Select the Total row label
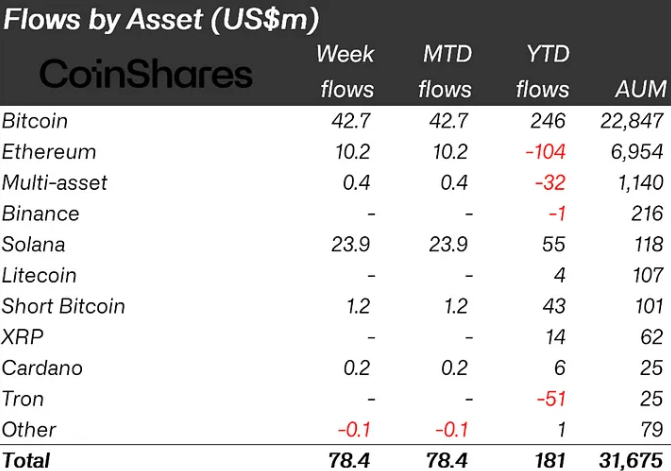Image resolution: width=671 pixels, height=471 pixels. point(26,461)
